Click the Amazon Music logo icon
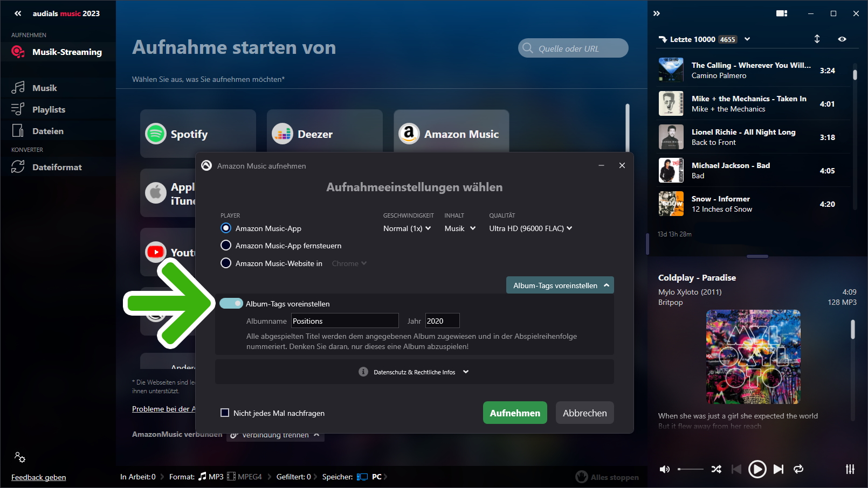 (409, 134)
